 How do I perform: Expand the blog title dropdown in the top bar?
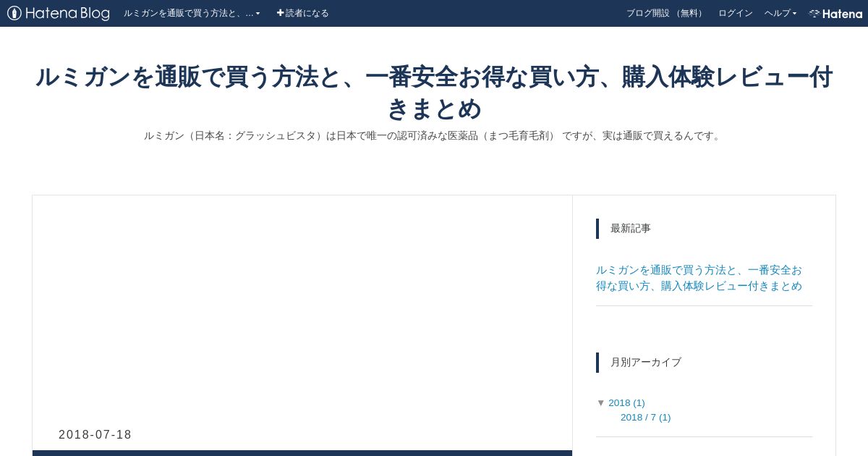click(x=192, y=13)
